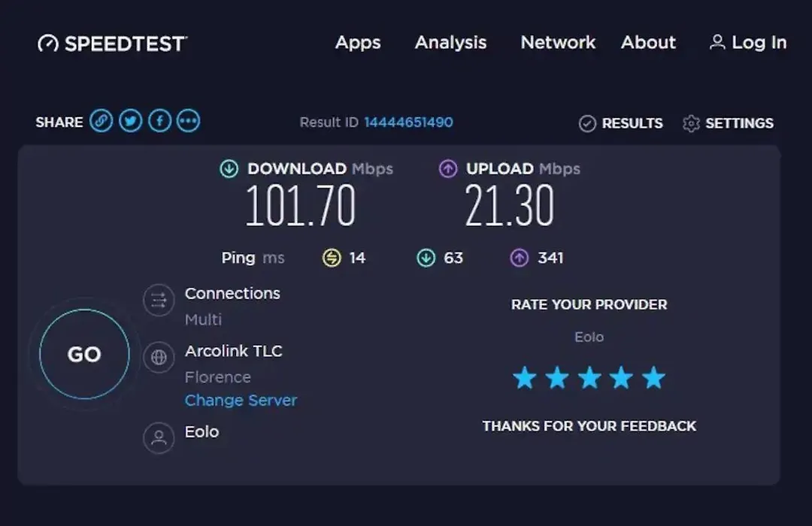Open the Network menu
This screenshot has height=526, width=812.
pos(558,42)
